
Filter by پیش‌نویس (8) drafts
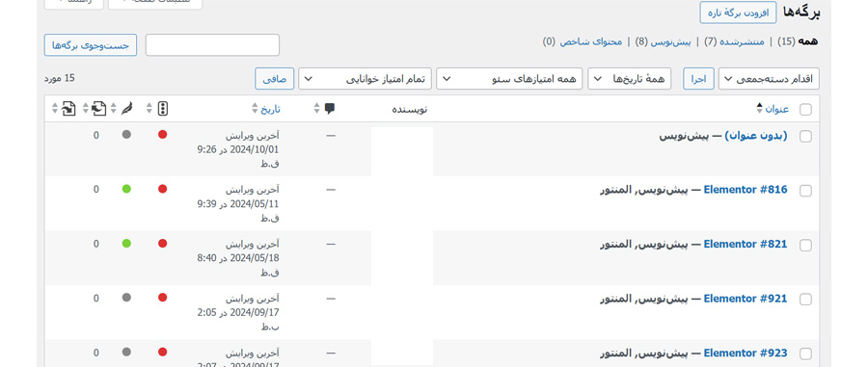click(x=663, y=41)
